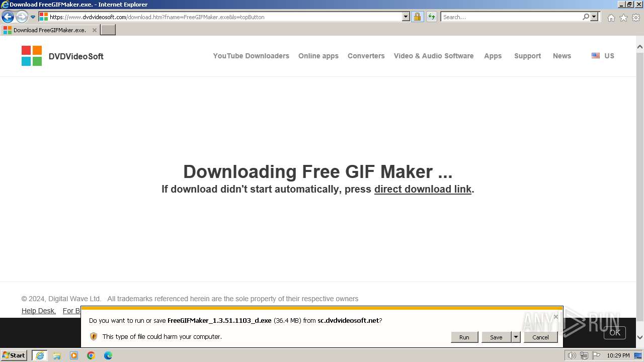Click the Home icon in IE toolbar
Screen dimensions: 644x362
(611, 18)
